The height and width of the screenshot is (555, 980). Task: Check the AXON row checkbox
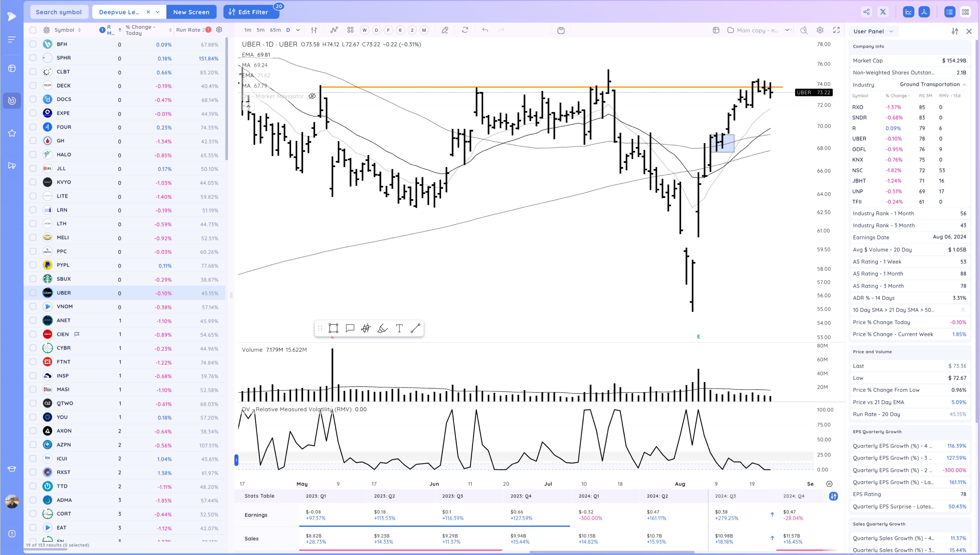[33, 431]
